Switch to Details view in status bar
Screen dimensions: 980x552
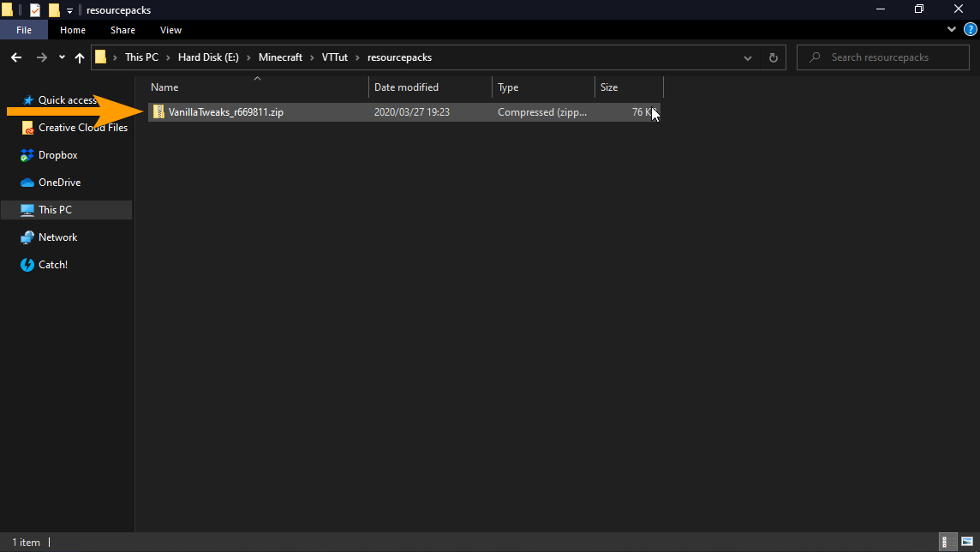(x=948, y=542)
